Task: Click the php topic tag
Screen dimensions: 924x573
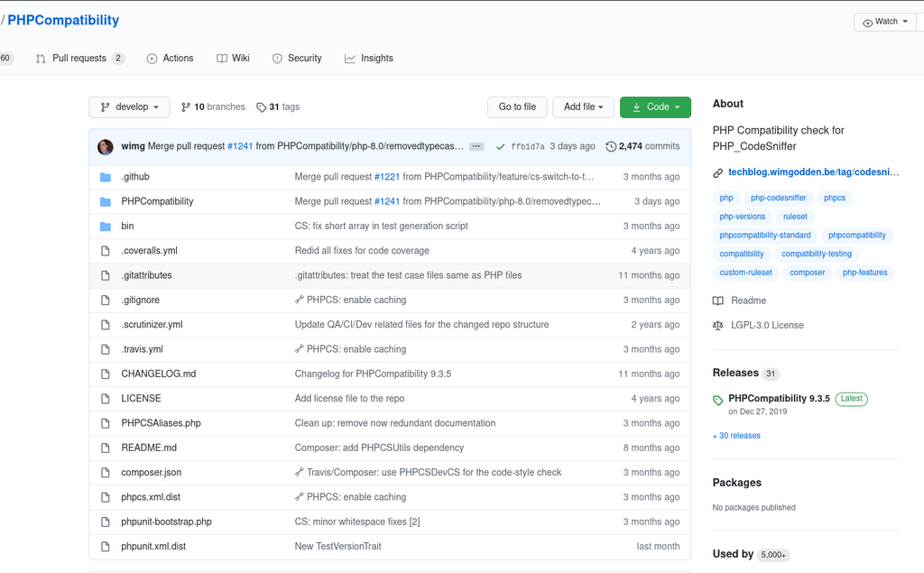Action: [726, 199]
